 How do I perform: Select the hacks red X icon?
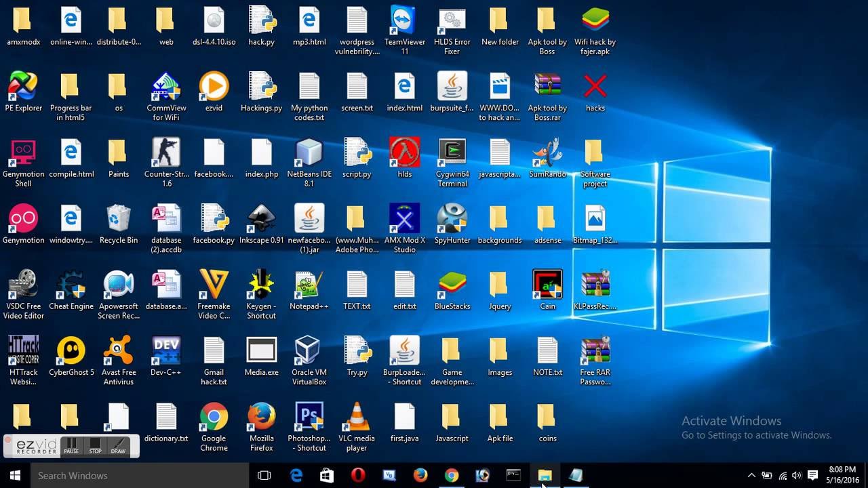(595, 92)
